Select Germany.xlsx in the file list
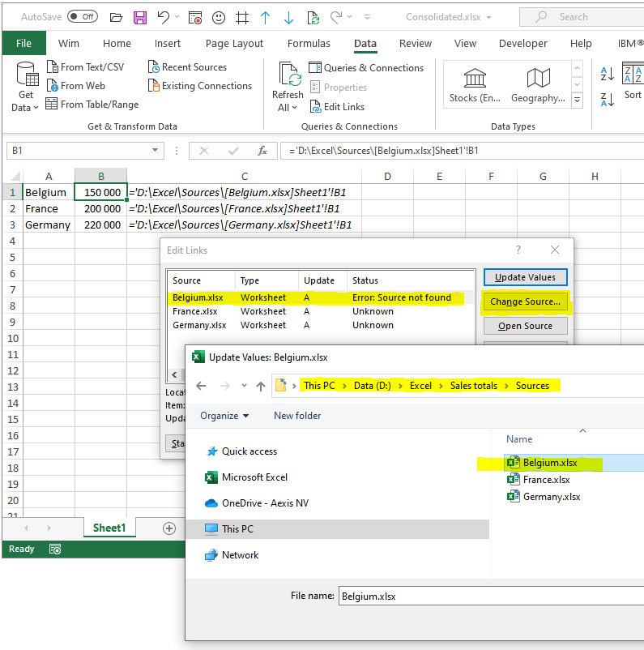644x650 pixels. point(544,496)
